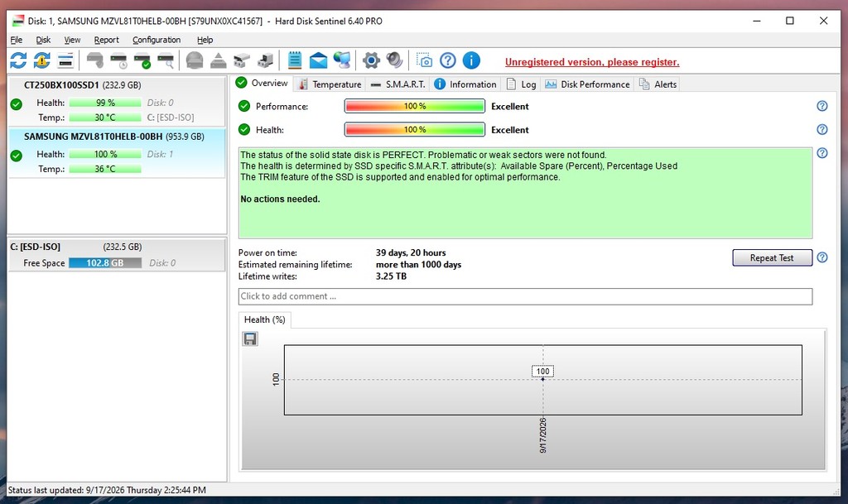Click the globe and monitor network icon
This screenshot has height=504, width=848.
pos(342,60)
